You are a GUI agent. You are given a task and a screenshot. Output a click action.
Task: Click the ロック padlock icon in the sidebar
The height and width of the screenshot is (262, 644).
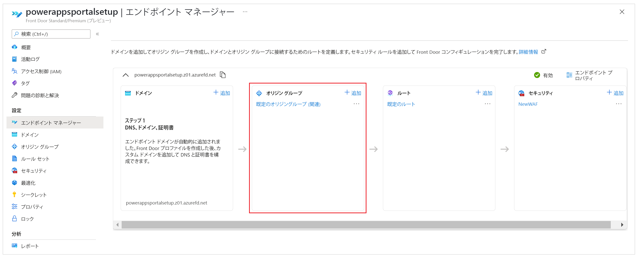click(x=14, y=219)
